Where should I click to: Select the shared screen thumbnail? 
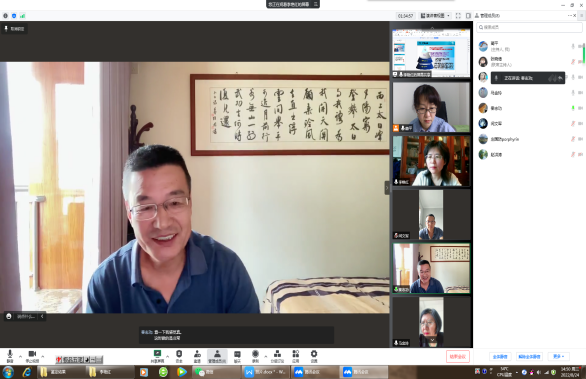point(431,53)
